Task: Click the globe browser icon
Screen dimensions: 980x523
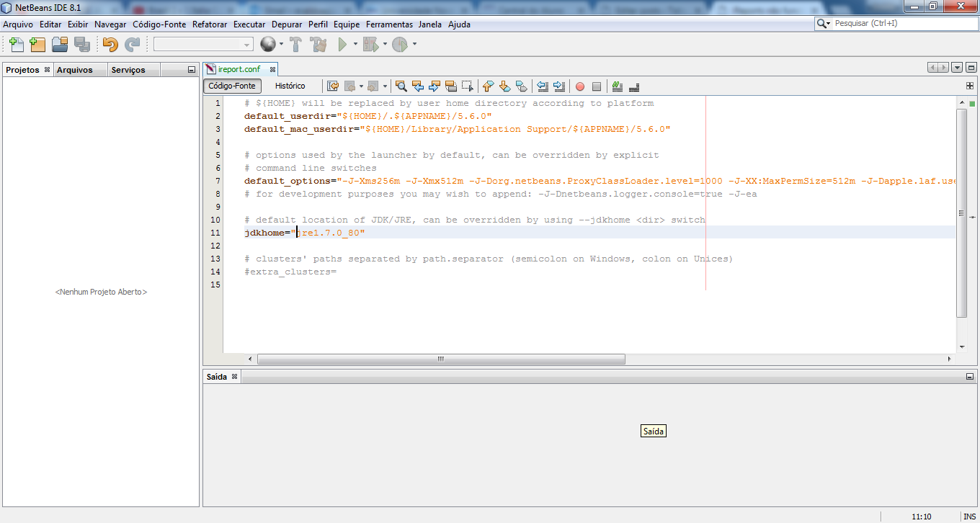Action: coord(268,45)
